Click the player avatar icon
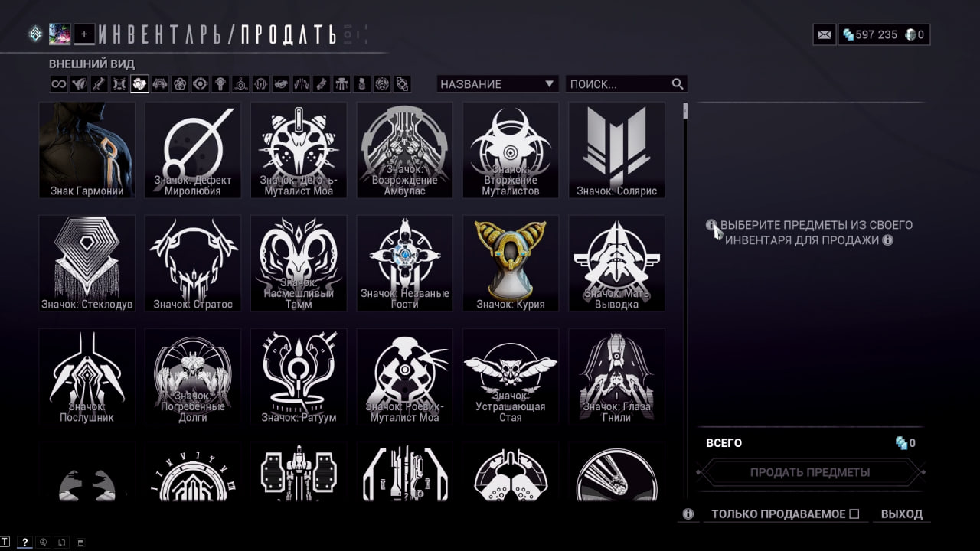The width and height of the screenshot is (980, 551). click(60, 34)
